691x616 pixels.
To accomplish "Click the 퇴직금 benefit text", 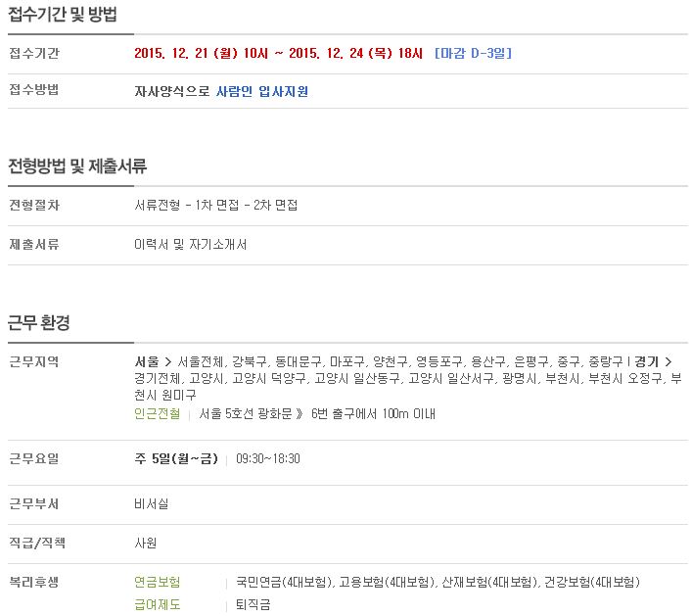I will [x=253, y=604].
